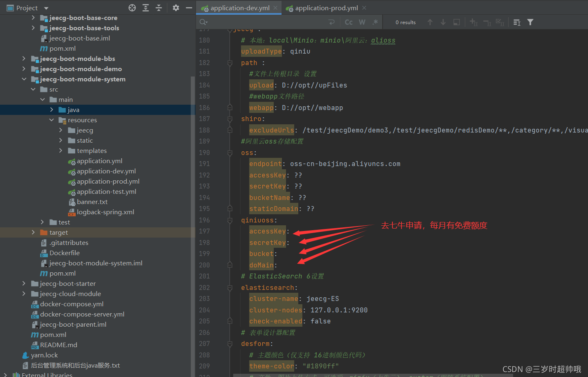Click the Expand All icon in Project toolbar

coord(146,8)
